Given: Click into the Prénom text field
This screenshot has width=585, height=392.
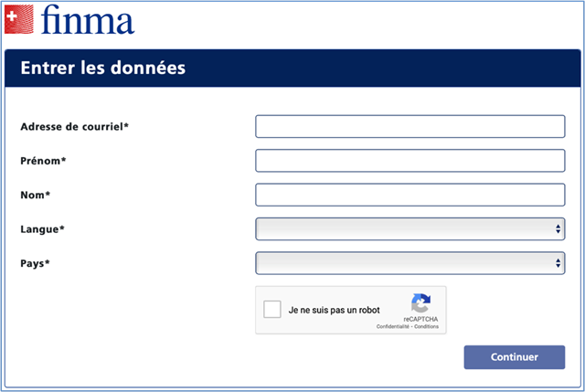Looking at the screenshot, I should coord(409,161).
